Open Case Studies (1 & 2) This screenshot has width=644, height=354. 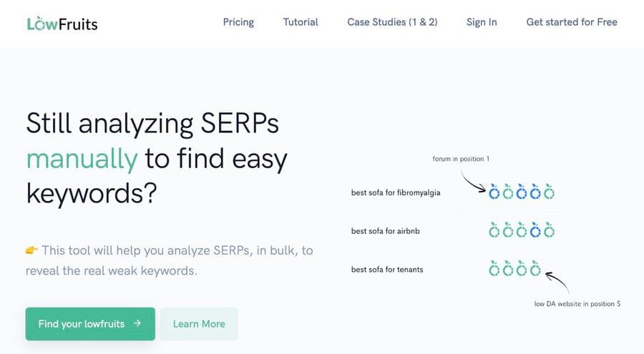point(392,22)
